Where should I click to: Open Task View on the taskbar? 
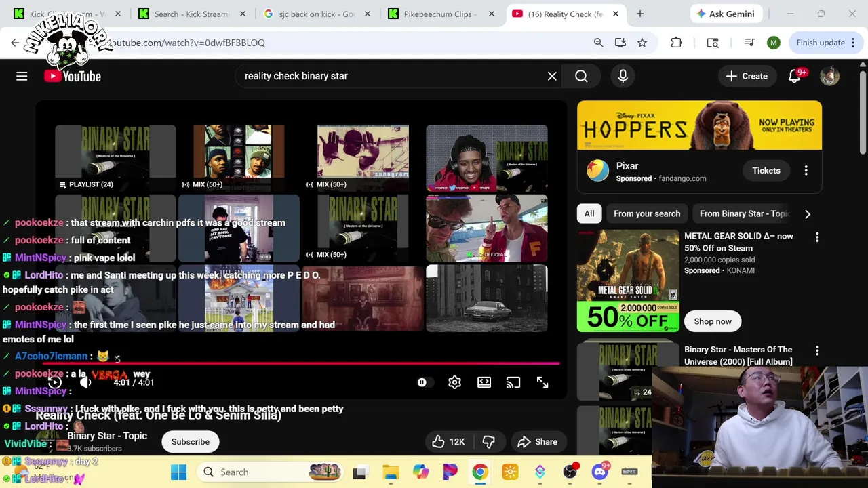click(359, 472)
